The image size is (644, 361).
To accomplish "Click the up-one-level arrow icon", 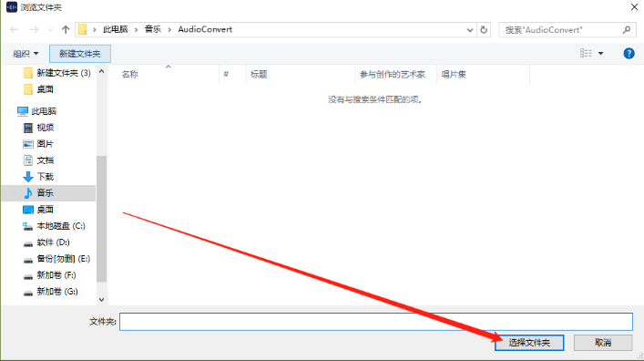I will 66,29.
